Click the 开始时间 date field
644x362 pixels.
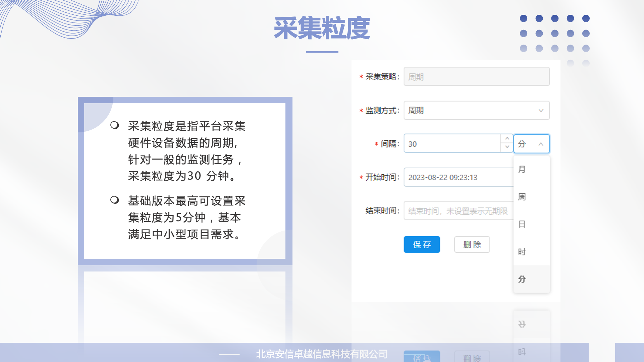click(x=458, y=177)
